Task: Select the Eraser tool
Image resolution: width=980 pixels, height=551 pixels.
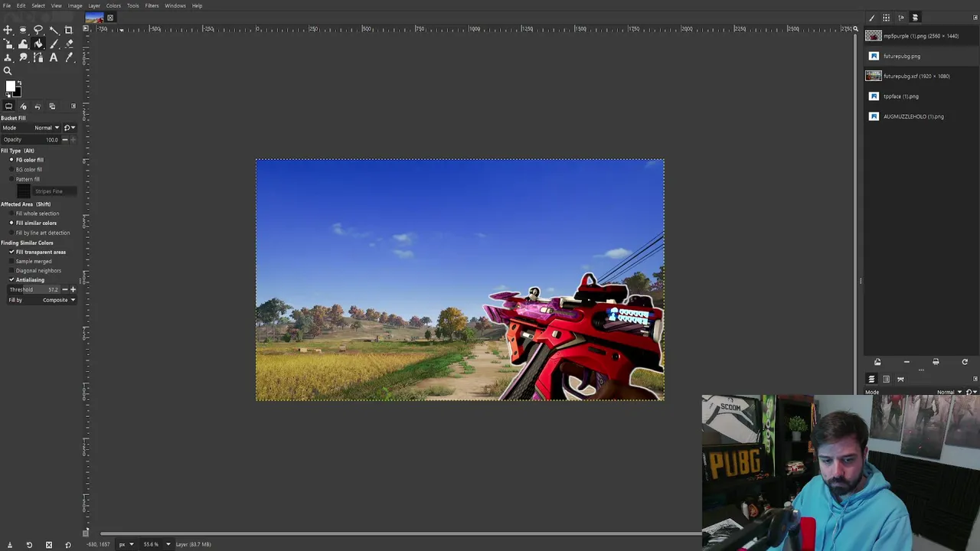Action: pyautogui.click(x=69, y=44)
